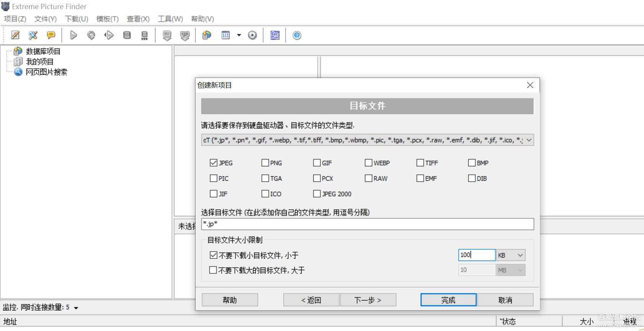The height and width of the screenshot is (331, 644).
Task: Click the target file types text field
Action: click(x=367, y=224)
